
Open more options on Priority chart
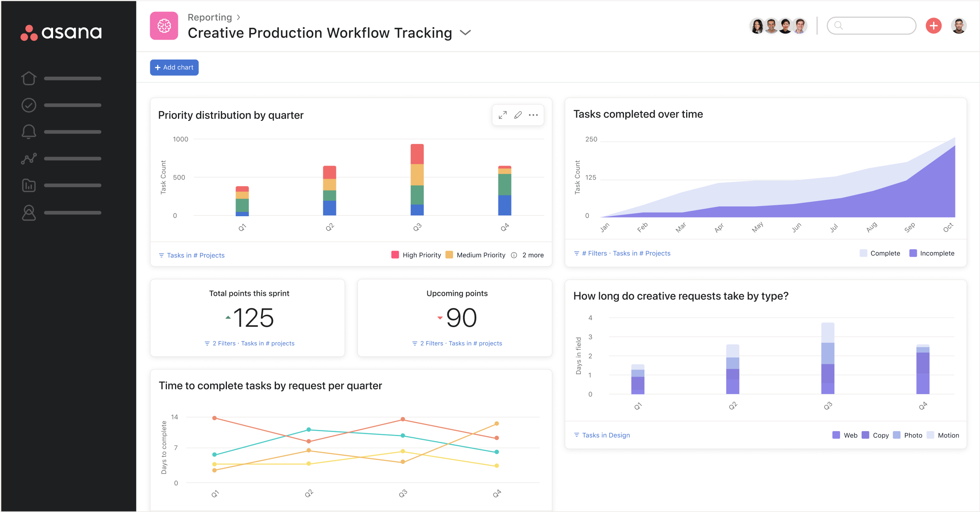[x=533, y=115]
